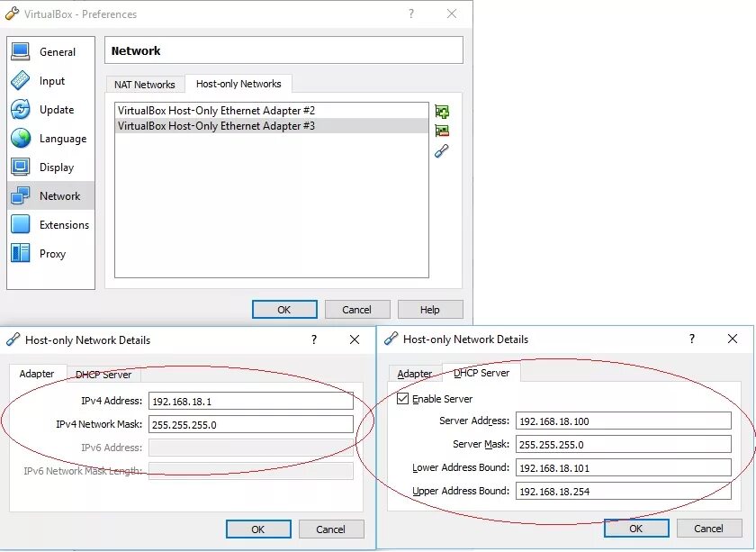Click the Input keyboard icon
Viewport: 756px width, 552px height.
[x=20, y=80]
